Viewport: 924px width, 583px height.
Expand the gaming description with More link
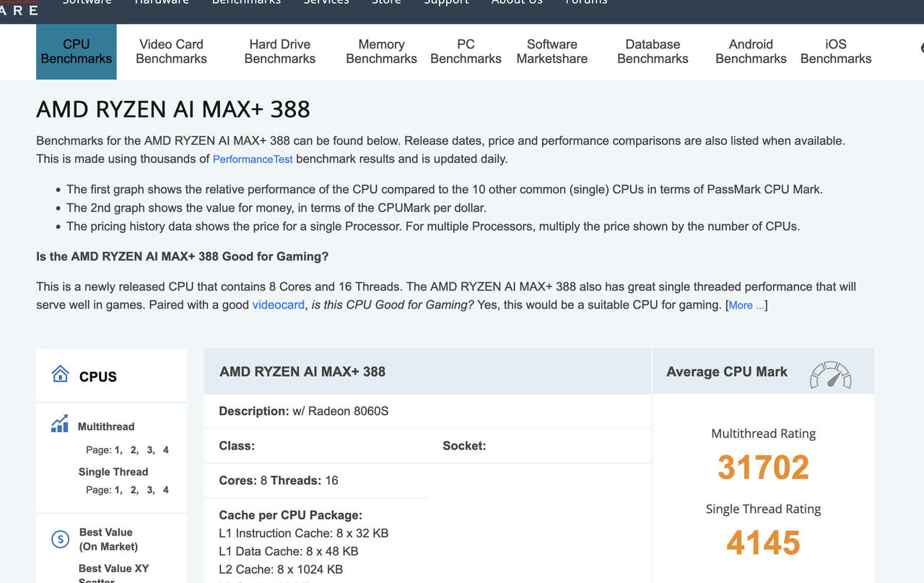(746, 305)
